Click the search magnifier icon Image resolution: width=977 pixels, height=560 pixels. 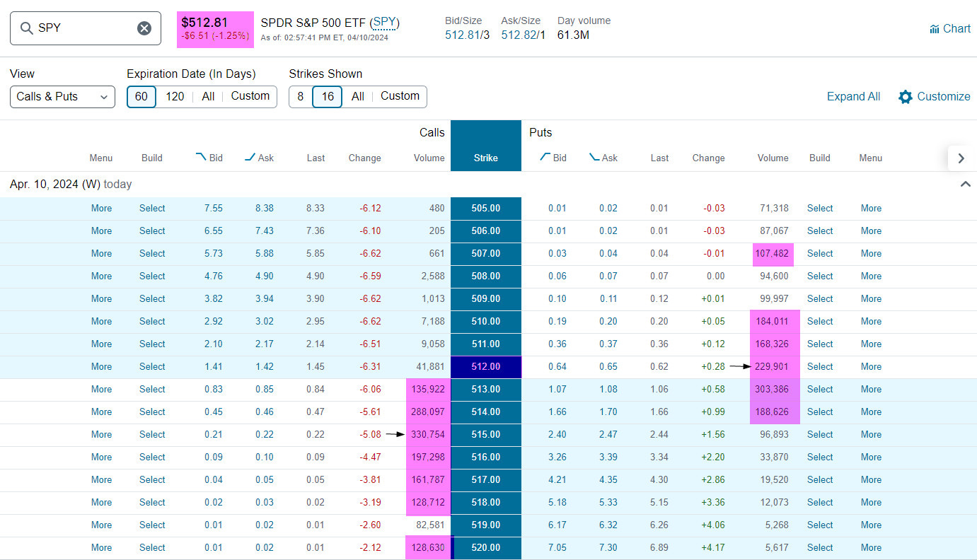(x=27, y=28)
